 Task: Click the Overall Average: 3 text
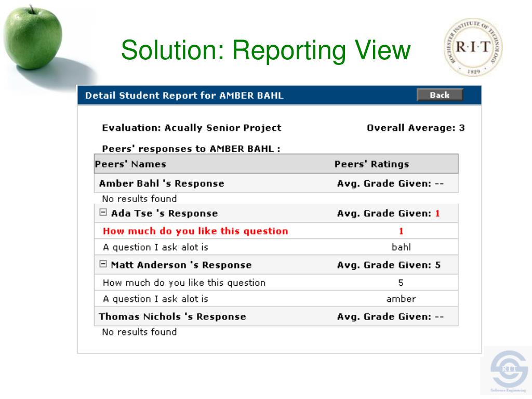pos(416,128)
